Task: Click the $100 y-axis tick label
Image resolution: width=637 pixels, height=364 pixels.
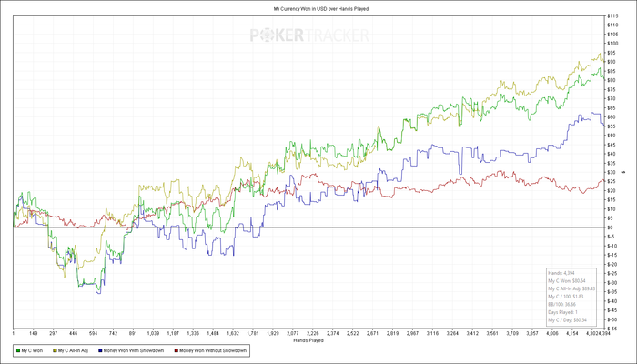Action: 612,44
